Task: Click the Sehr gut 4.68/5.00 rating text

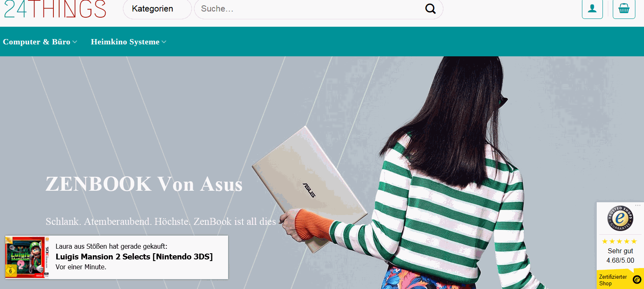Action: pos(620,256)
